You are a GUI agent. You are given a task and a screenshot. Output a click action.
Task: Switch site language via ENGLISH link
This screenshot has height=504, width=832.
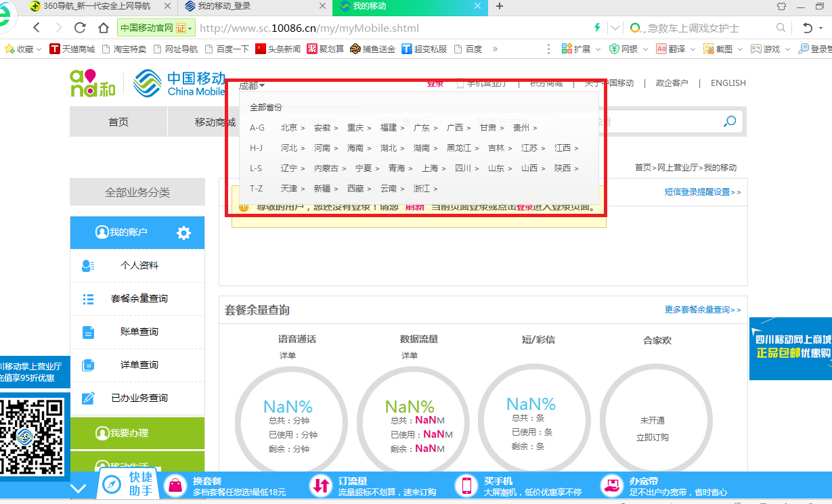click(x=728, y=83)
